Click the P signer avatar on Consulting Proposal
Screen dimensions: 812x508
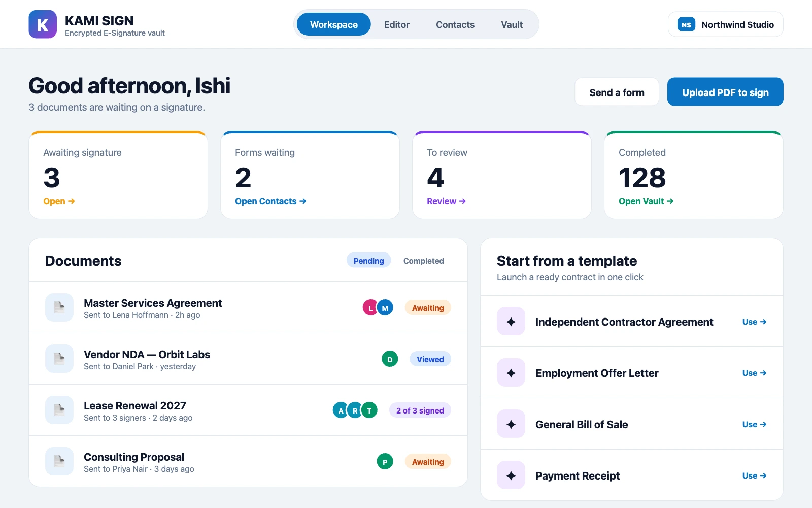(x=385, y=461)
